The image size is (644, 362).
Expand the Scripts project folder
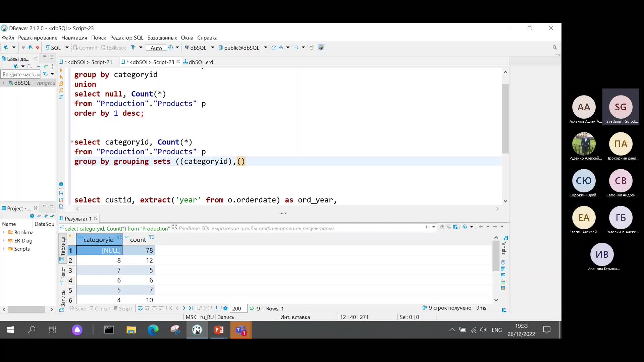4,249
